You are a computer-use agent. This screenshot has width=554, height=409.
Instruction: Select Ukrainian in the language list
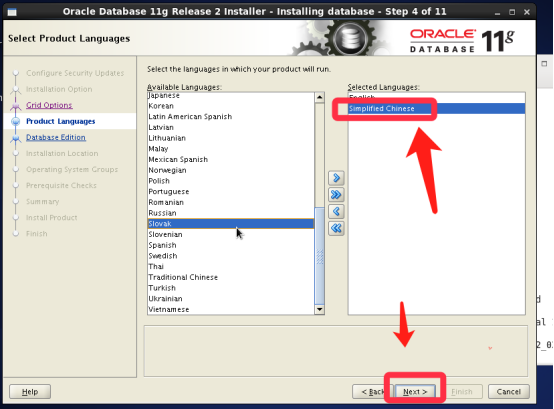pyautogui.click(x=231, y=299)
